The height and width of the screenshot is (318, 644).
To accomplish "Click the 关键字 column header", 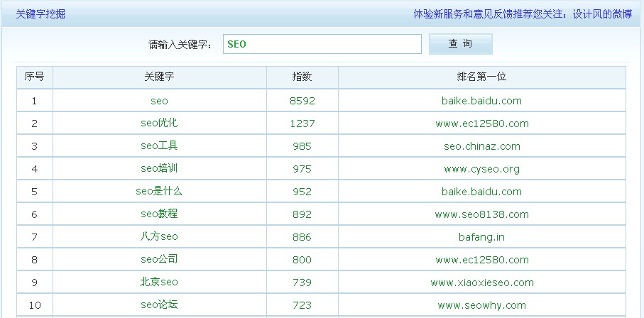I will pyautogui.click(x=159, y=77).
